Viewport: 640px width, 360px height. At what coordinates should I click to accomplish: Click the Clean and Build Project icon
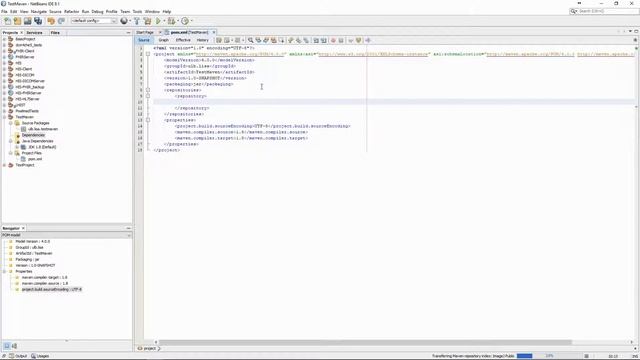[x=147, y=21]
